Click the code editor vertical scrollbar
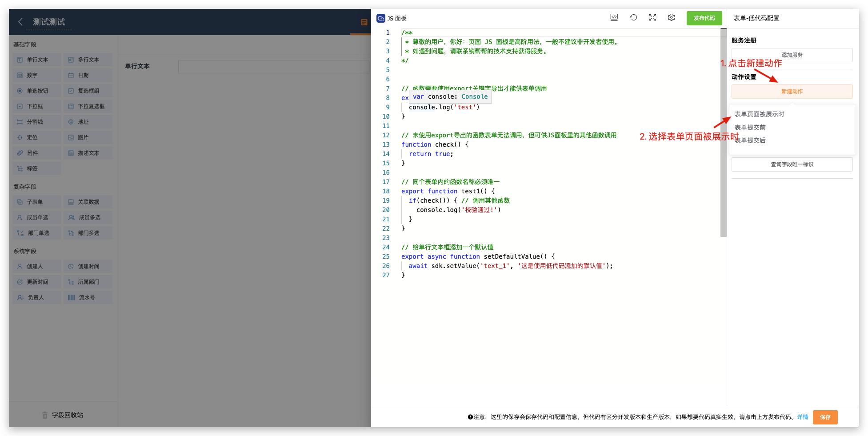The height and width of the screenshot is (436, 868). pyautogui.click(x=723, y=133)
